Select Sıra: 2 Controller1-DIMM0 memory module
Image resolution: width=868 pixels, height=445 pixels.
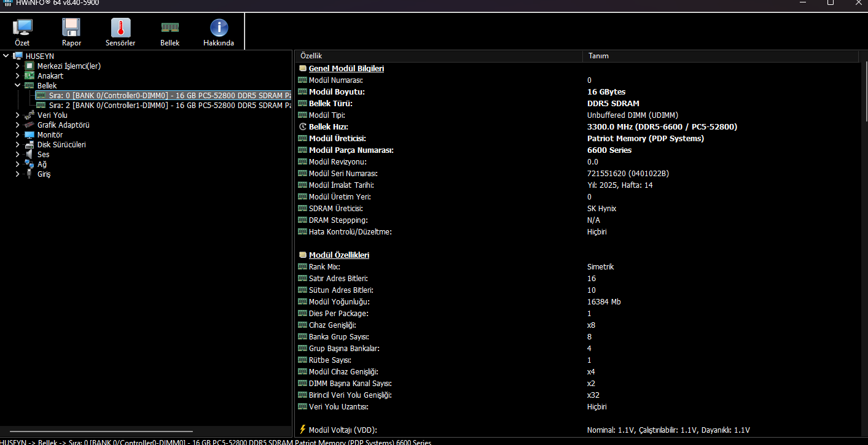(x=163, y=105)
